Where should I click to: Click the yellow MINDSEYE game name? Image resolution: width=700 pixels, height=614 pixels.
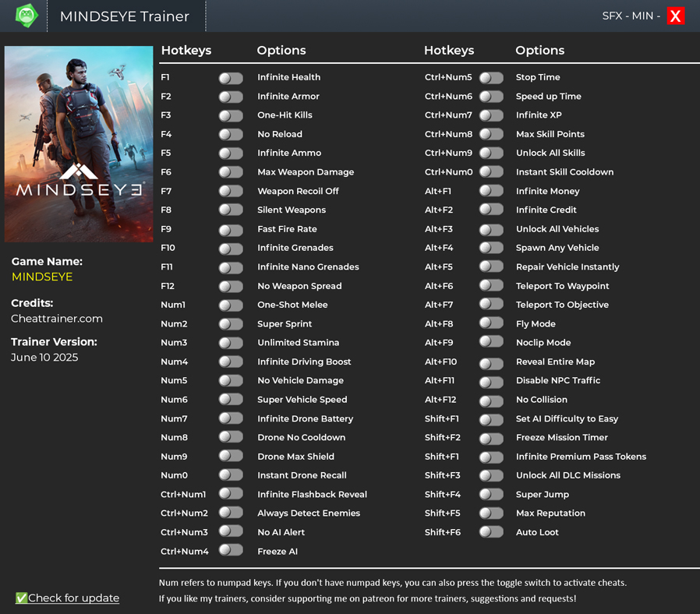pos(42,277)
